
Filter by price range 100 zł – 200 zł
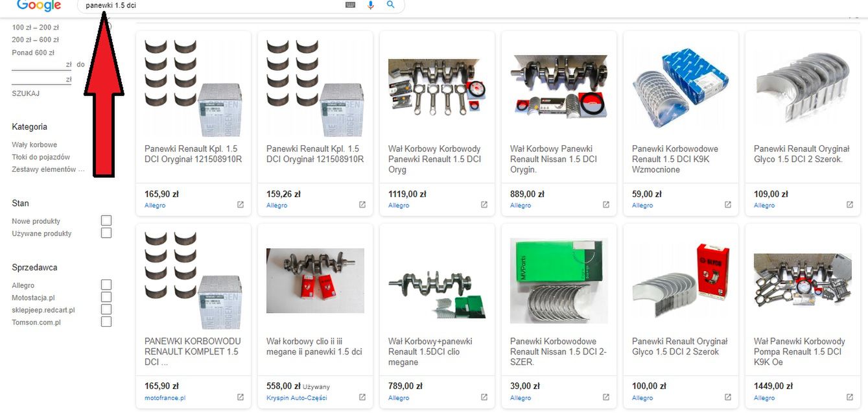(x=36, y=28)
